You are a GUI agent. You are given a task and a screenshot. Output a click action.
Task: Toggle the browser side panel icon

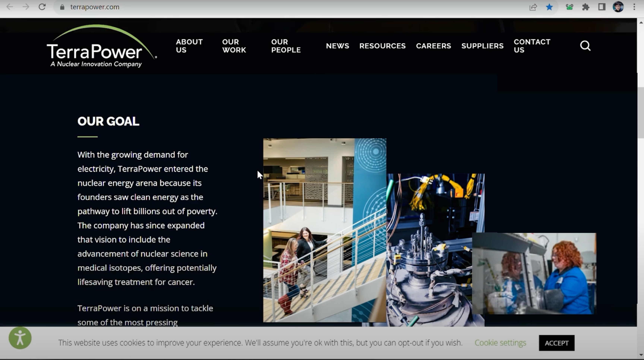[x=602, y=7]
